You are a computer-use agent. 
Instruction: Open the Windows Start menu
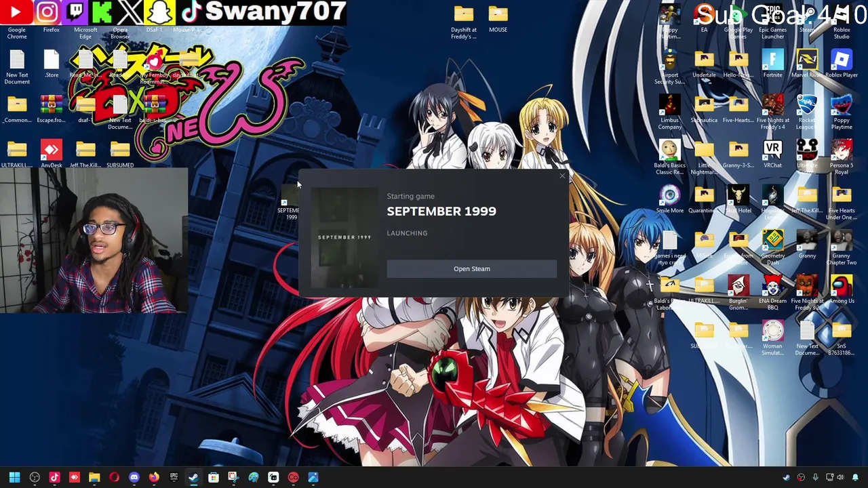14,477
